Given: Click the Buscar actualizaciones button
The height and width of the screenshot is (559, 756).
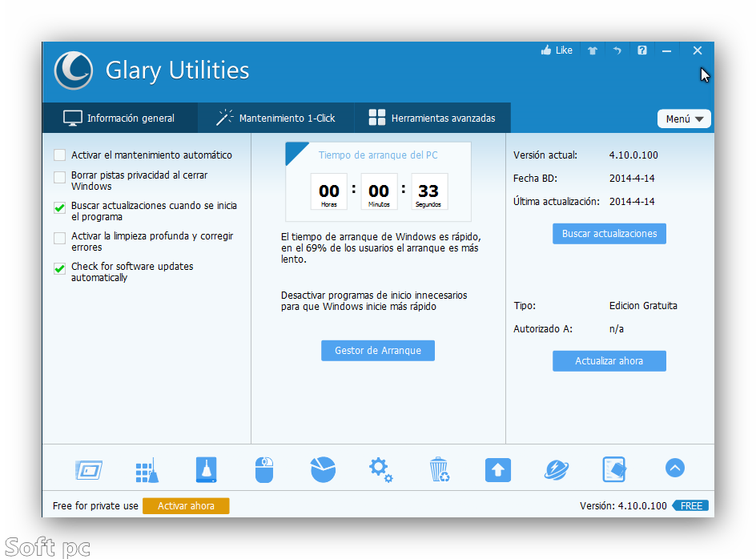Looking at the screenshot, I should [x=609, y=233].
